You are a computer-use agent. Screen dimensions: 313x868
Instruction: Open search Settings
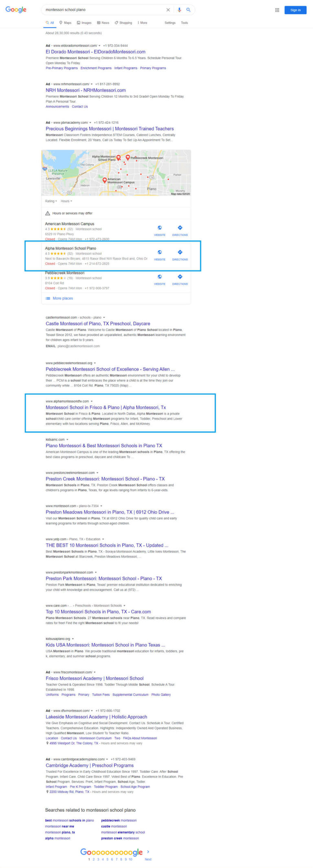coord(170,23)
